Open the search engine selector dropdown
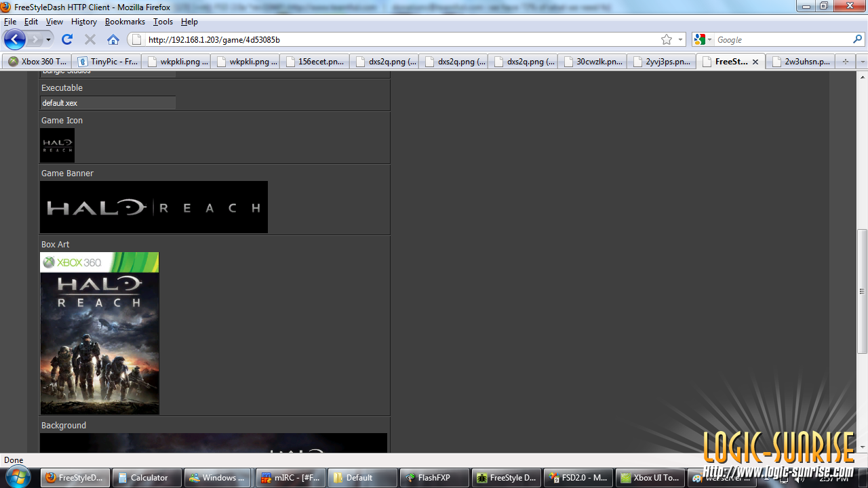 pyautogui.click(x=703, y=40)
